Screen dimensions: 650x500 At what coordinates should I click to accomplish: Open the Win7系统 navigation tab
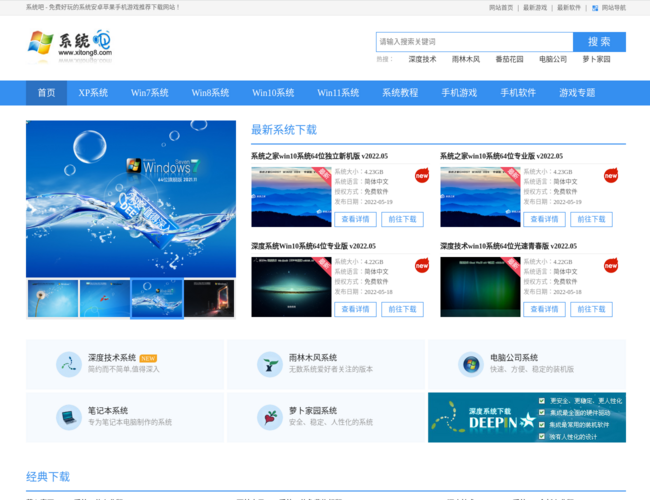150,93
